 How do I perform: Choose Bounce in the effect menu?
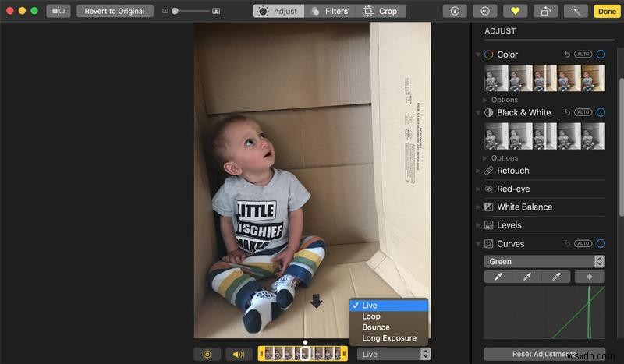click(x=388, y=327)
